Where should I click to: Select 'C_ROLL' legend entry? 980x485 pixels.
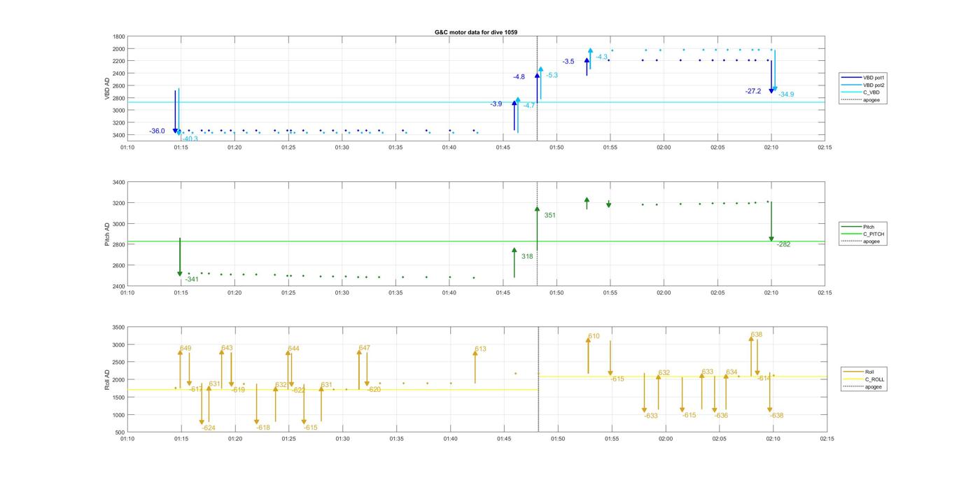click(874, 379)
